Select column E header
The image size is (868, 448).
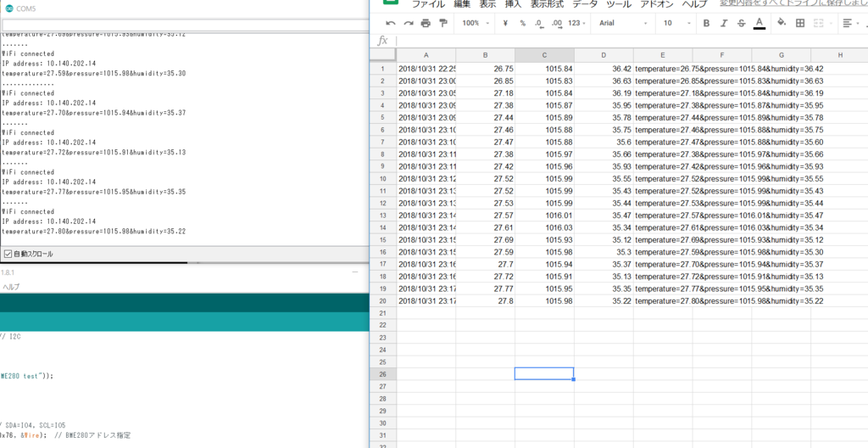tap(663, 54)
